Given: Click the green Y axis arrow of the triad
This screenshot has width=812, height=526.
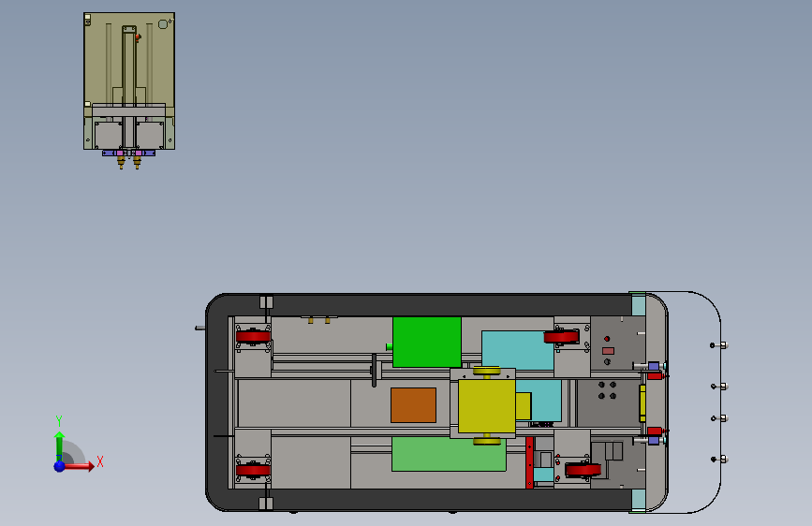Looking at the screenshot, I should click(59, 446).
